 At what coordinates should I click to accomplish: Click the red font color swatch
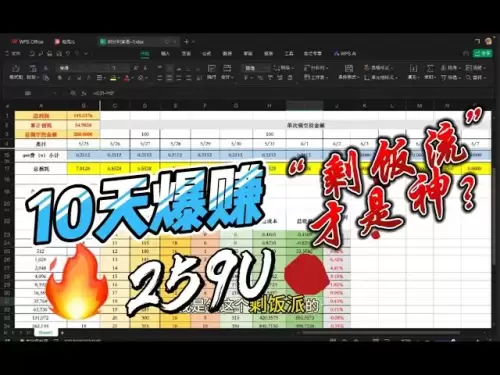127,78
